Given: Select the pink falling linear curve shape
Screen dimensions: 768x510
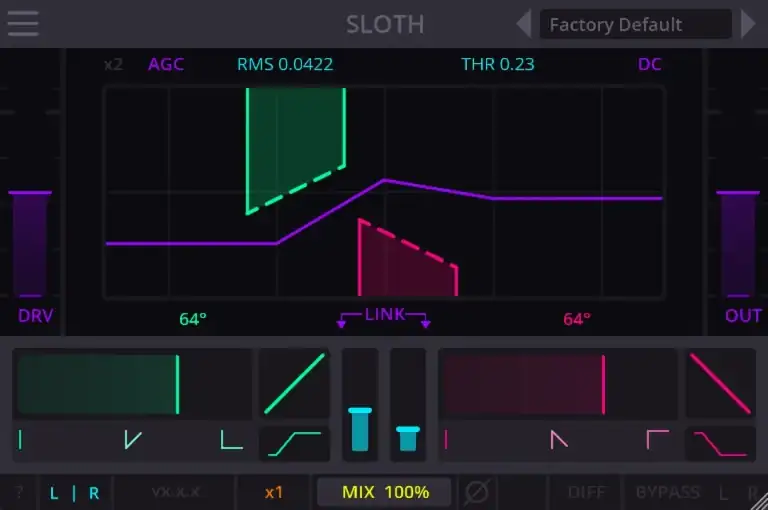Looking at the screenshot, I should 720,384.
